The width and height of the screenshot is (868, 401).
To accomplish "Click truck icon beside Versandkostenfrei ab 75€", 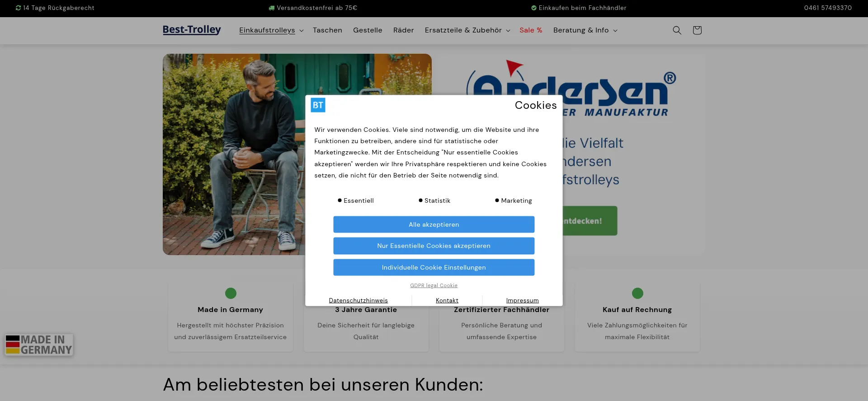I will 271,8.
